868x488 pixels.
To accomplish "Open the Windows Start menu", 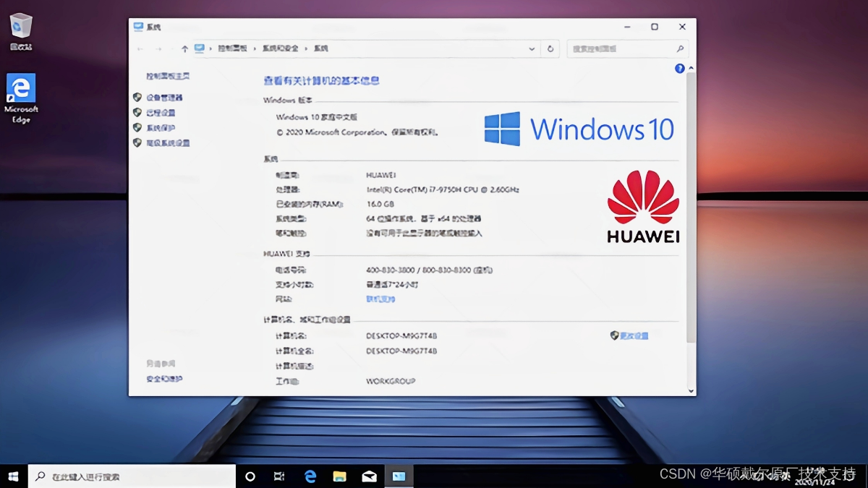I will [x=13, y=476].
